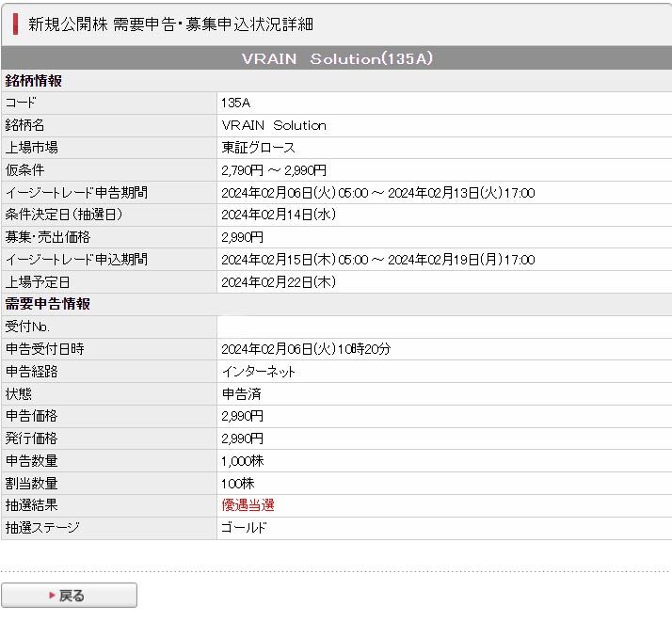The image size is (672, 622).
Task: Select the 抽選ステージ value ゴールド
Action: click(244, 528)
